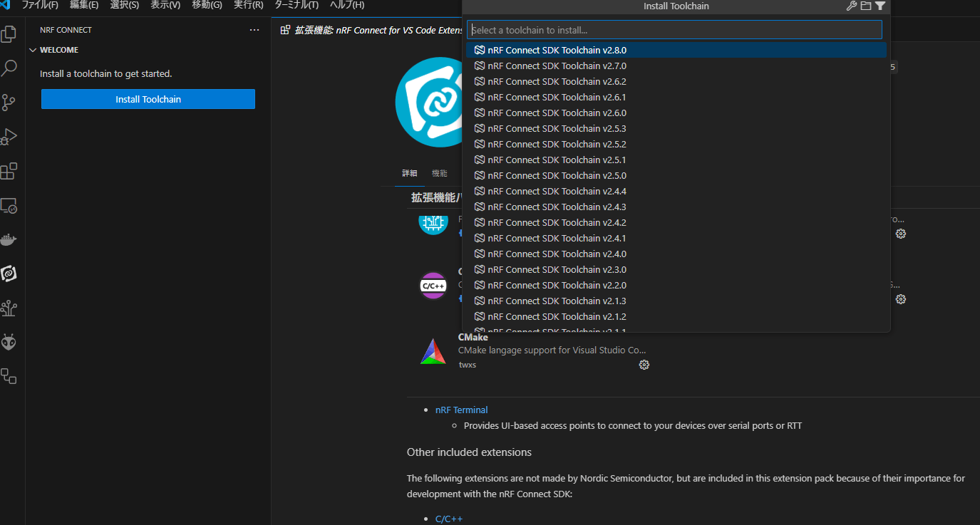Open the PlatformIO alien icon

point(9,343)
